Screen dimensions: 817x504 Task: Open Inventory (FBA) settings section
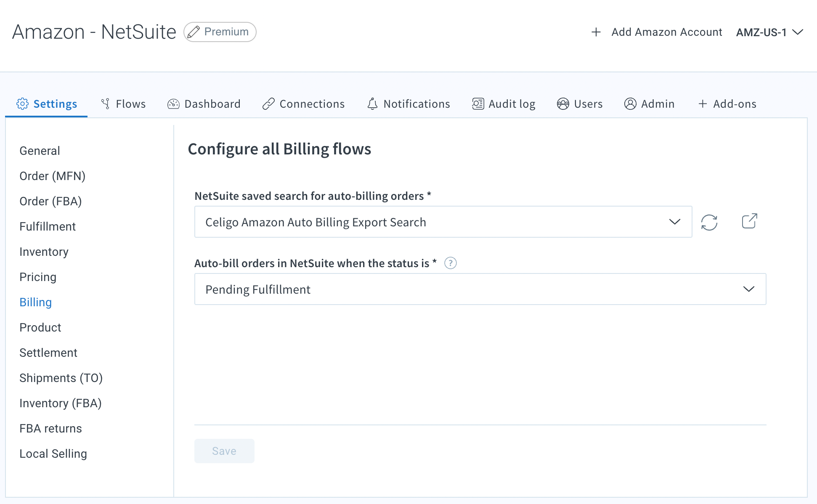[61, 403]
